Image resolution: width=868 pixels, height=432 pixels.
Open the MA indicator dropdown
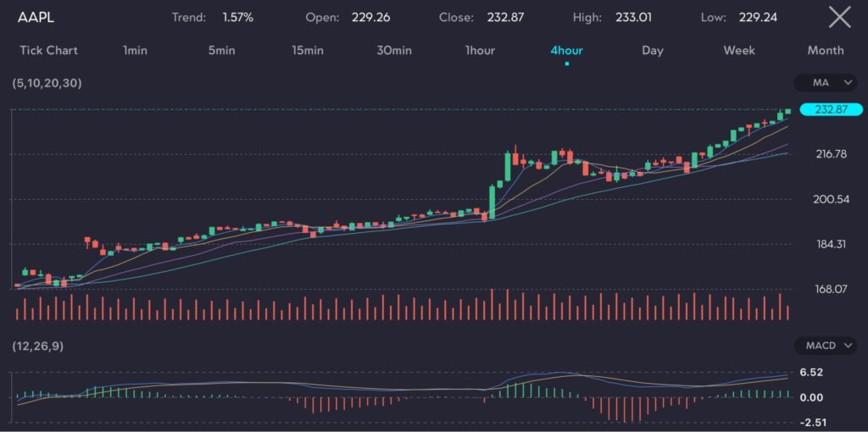[x=826, y=83]
